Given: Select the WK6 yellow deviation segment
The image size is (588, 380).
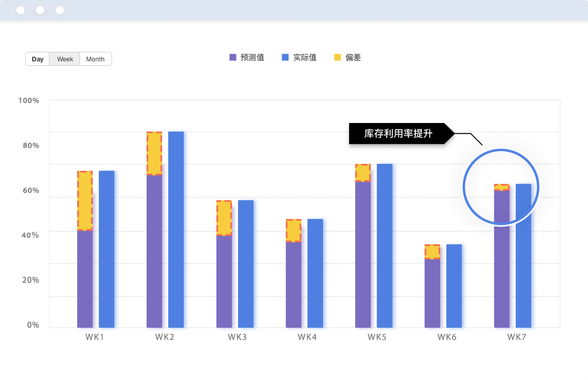Looking at the screenshot, I should coord(432,252).
